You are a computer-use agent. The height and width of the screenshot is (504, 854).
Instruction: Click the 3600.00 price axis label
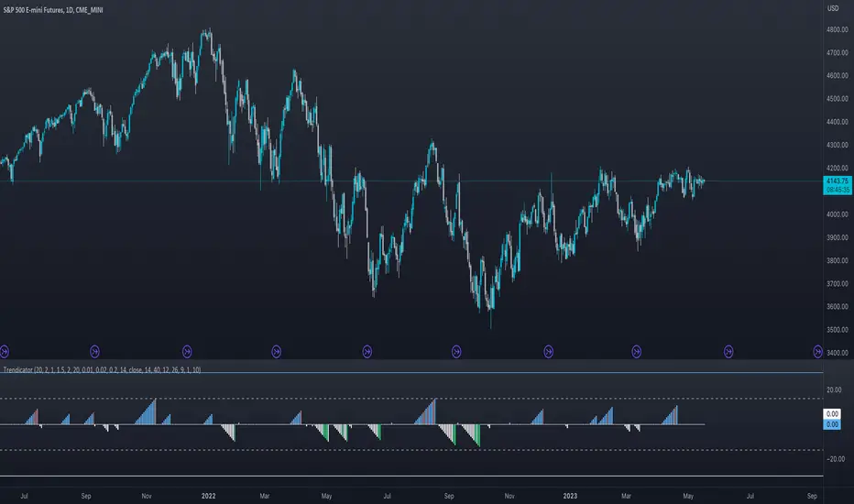pos(838,307)
